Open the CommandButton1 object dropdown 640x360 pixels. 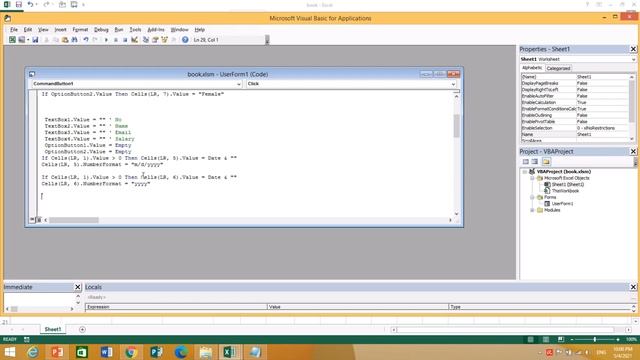tap(239, 84)
